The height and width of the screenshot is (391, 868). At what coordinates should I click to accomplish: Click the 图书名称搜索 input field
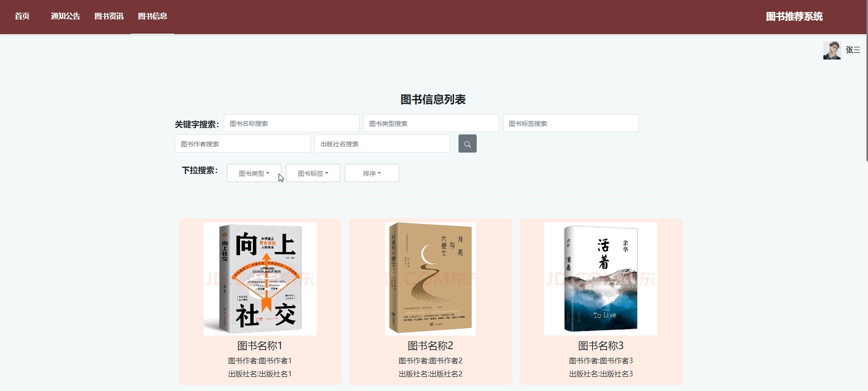[292, 123]
